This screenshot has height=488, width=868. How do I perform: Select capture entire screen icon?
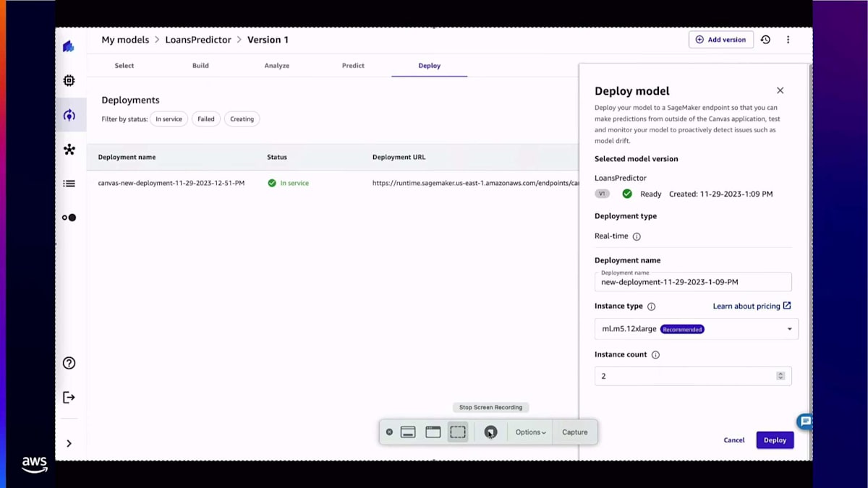[x=408, y=432]
